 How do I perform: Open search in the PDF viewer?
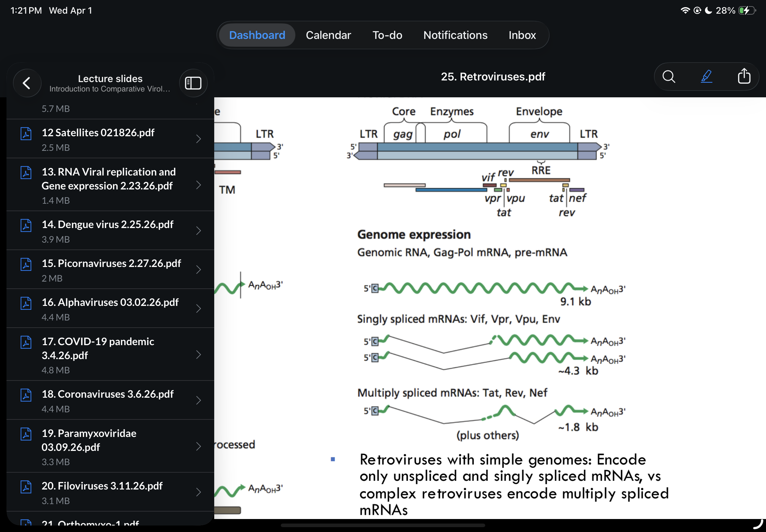[669, 77]
